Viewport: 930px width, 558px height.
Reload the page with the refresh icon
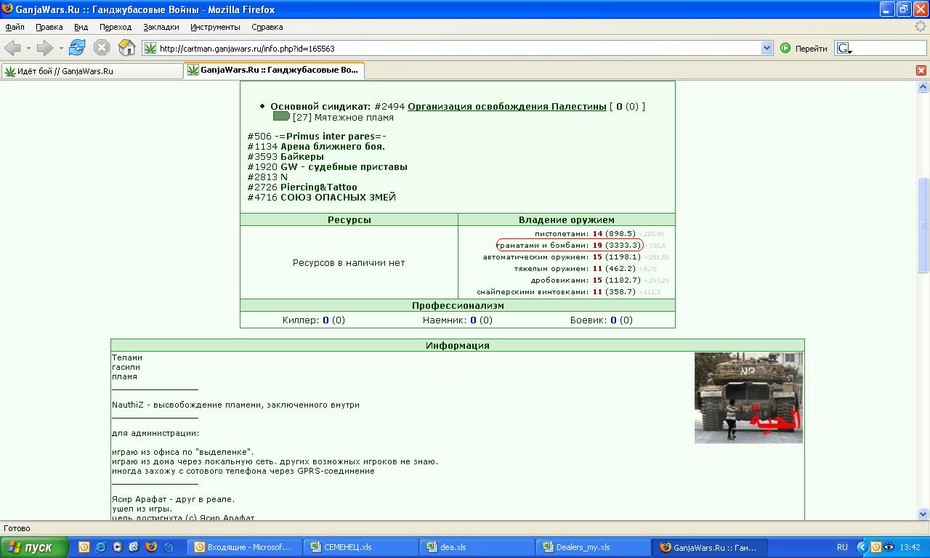[77, 47]
